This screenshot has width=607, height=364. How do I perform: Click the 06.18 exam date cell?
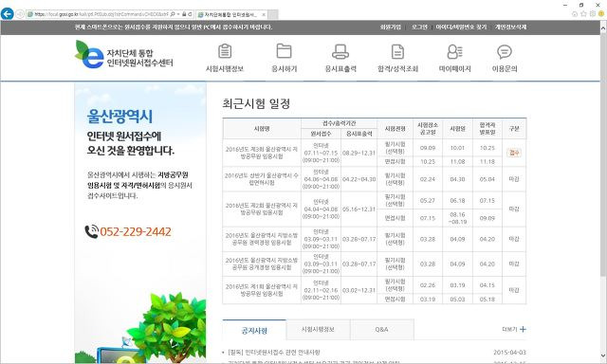tap(457, 200)
